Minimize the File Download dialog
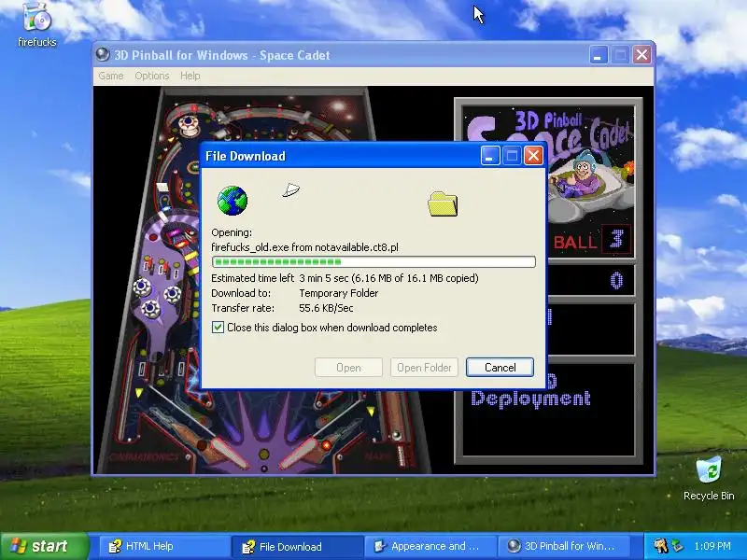 (x=489, y=155)
